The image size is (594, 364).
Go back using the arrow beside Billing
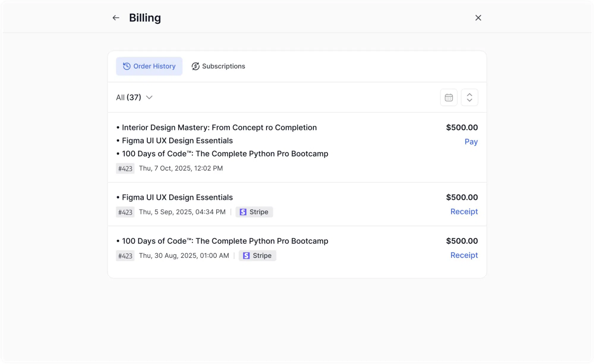click(116, 18)
